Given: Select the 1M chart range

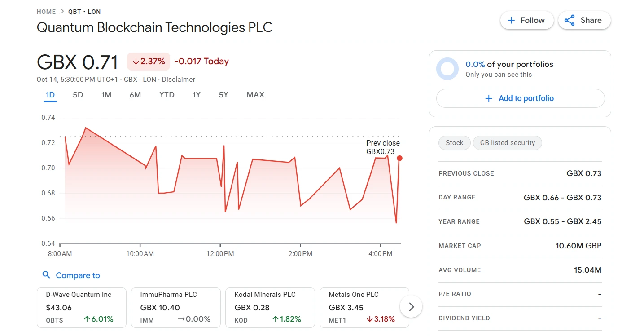Looking at the screenshot, I should point(106,95).
